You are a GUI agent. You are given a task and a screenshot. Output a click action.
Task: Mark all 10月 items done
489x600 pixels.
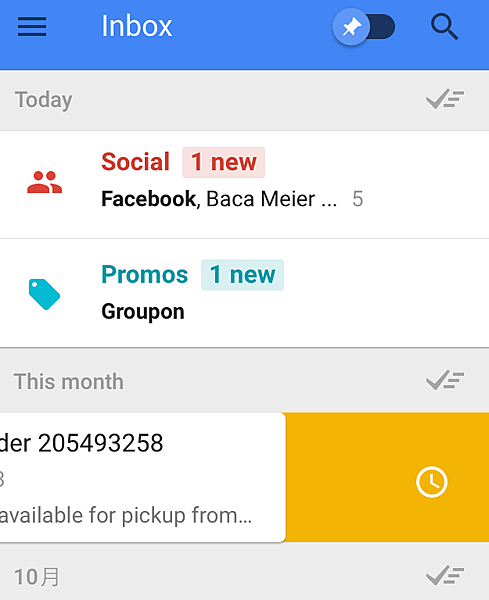pyautogui.click(x=445, y=575)
